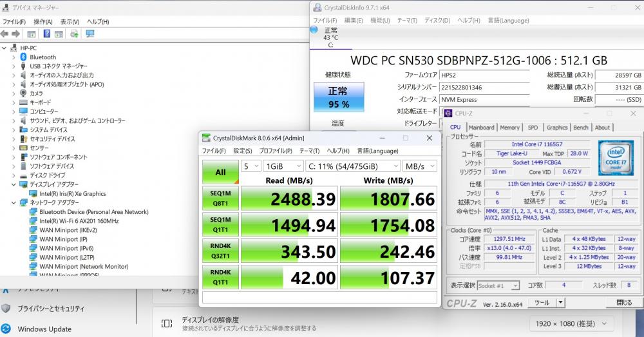The height and width of the screenshot is (337, 644).
Task: Collapse the ディスプレイ アダプター node
Action: [14, 184]
